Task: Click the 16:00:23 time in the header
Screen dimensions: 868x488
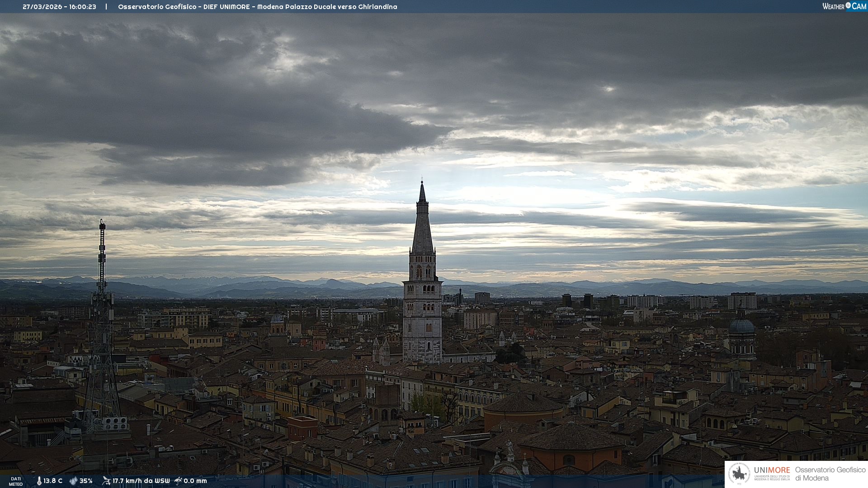Action: 82,7
